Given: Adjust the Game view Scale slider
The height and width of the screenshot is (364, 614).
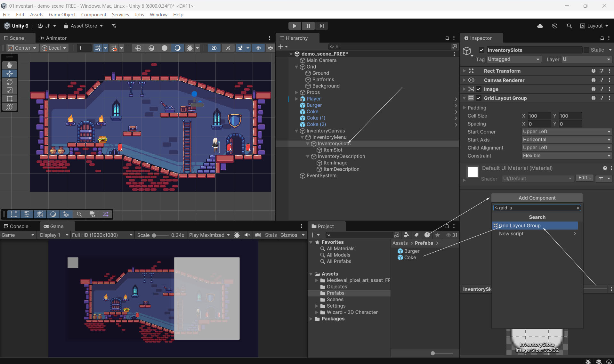Looking at the screenshot, I should point(154,235).
